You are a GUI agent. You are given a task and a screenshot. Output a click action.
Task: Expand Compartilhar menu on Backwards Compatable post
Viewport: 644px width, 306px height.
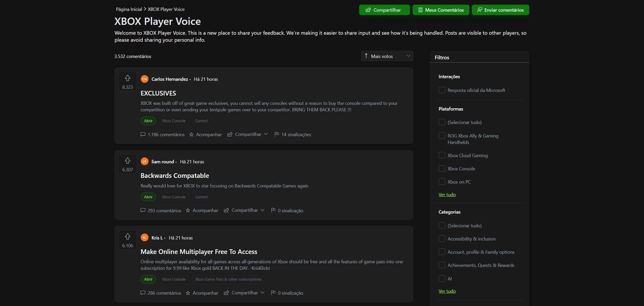coord(262,210)
